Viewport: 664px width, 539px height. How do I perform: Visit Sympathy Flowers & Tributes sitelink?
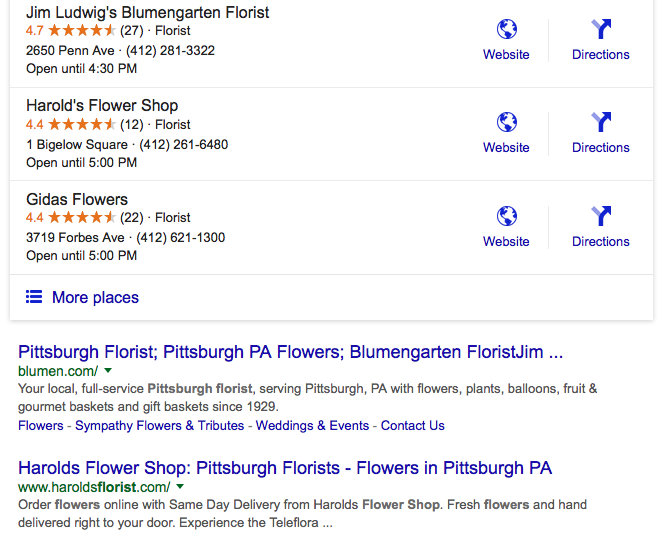tap(160, 425)
